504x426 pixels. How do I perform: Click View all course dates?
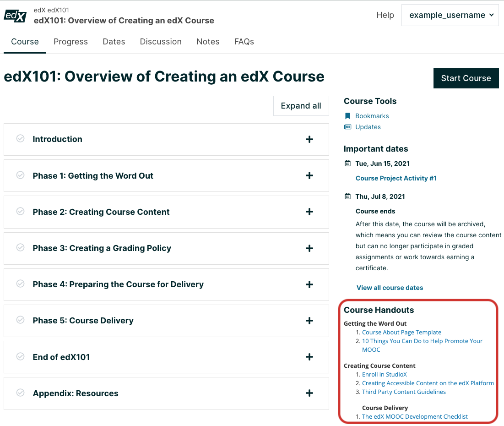tap(390, 287)
